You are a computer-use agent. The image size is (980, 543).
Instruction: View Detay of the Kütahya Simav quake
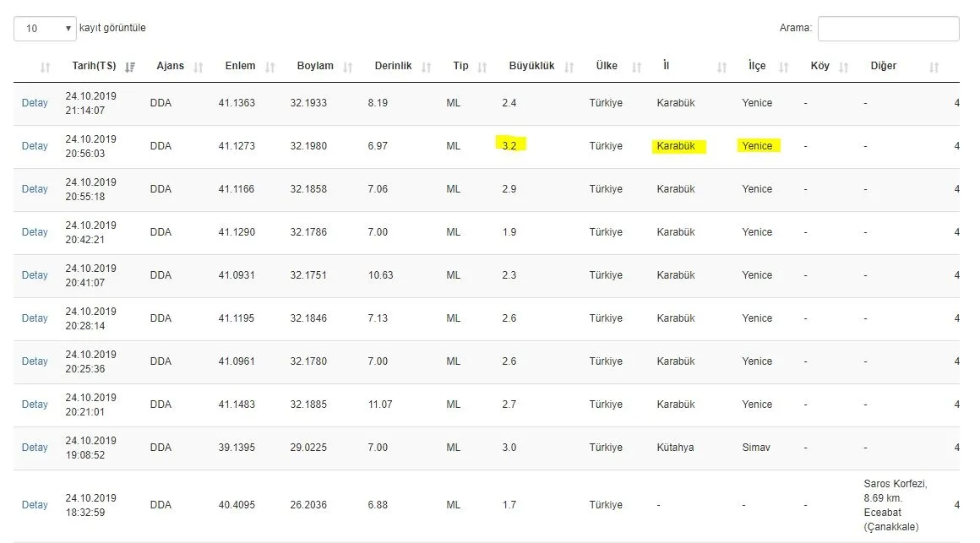click(x=35, y=448)
